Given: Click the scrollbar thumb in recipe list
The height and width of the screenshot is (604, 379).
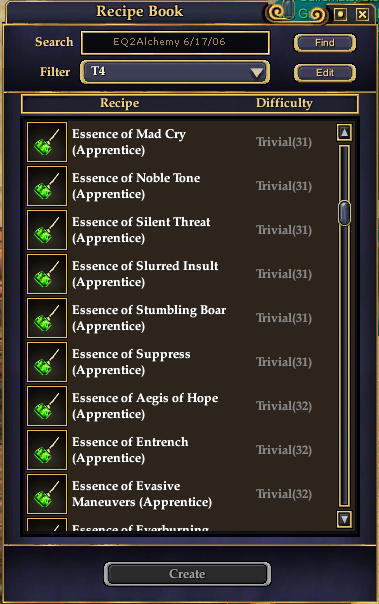Looking at the screenshot, I should click(344, 213).
